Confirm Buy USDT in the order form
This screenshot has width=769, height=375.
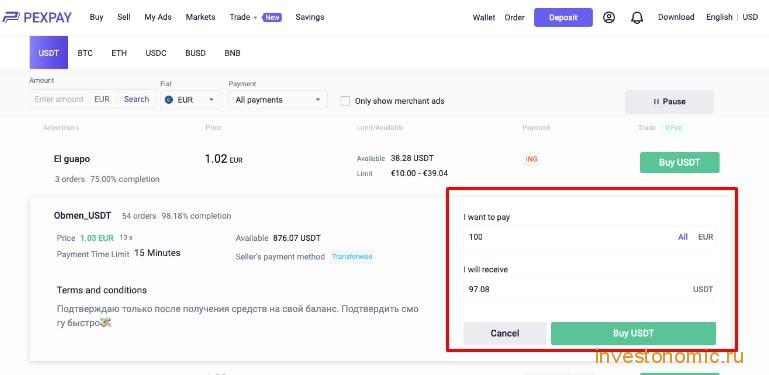633,333
